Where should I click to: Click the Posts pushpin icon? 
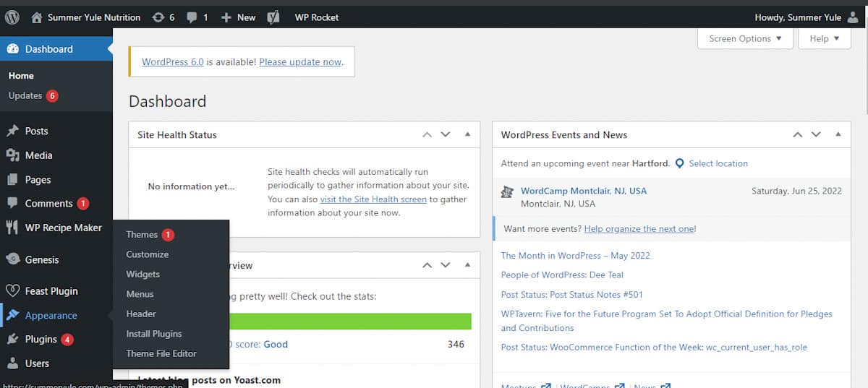tap(12, 131)
